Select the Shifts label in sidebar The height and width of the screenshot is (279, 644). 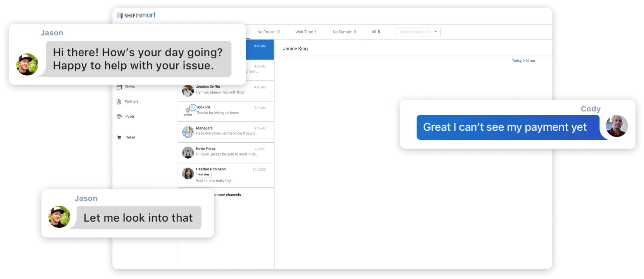(x=130, y=87)
